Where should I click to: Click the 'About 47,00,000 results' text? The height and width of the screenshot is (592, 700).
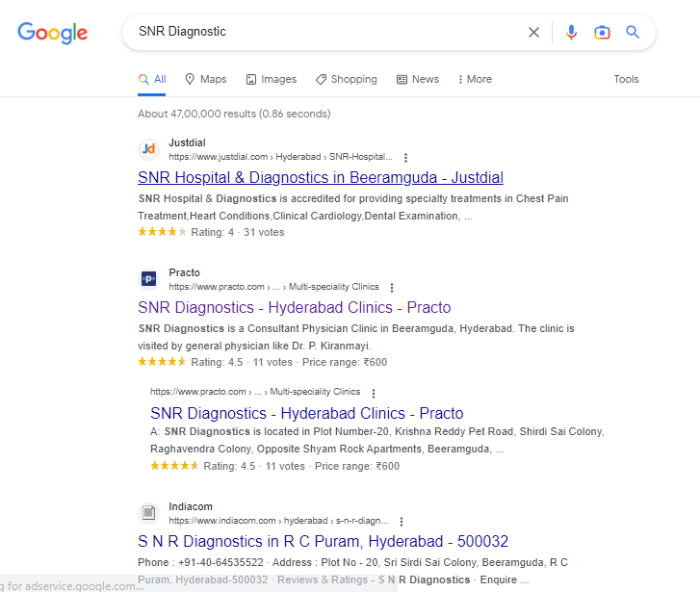pos(234,114)
